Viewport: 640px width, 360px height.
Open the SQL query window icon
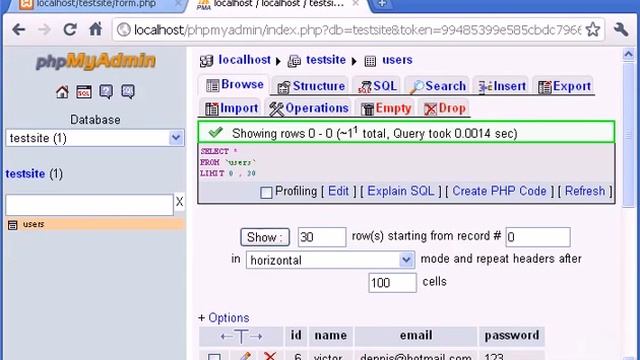point(84,92)
